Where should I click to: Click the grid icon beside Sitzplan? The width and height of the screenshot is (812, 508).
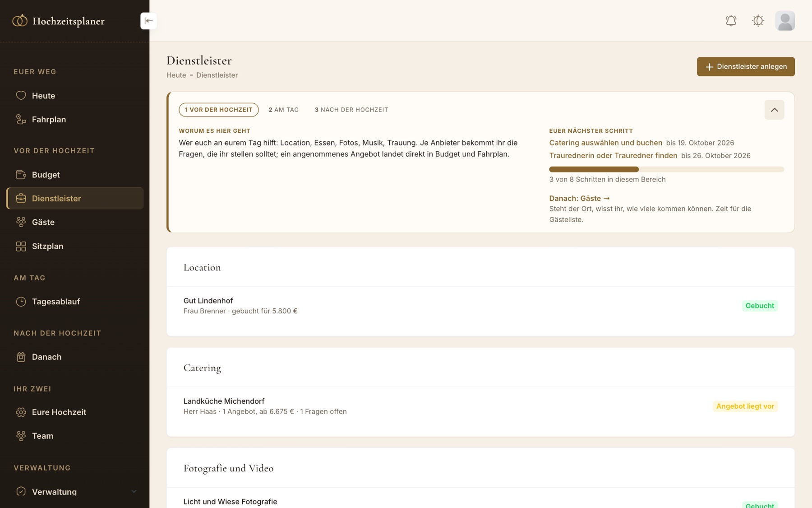point(21,247)
